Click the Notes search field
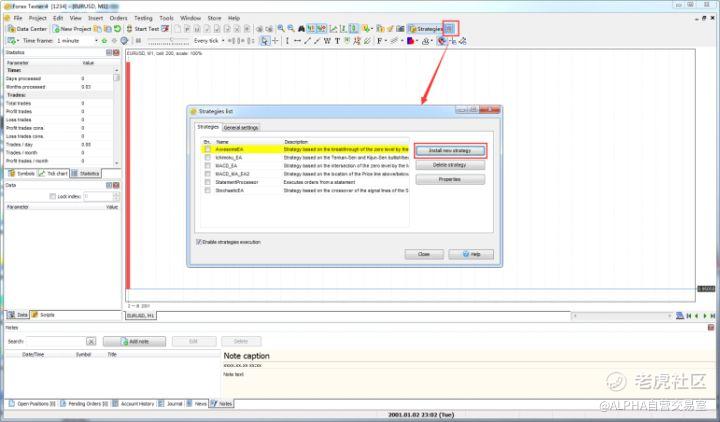Screen dimensions: 720x422 pyautogui.click(x=56, y=341)
